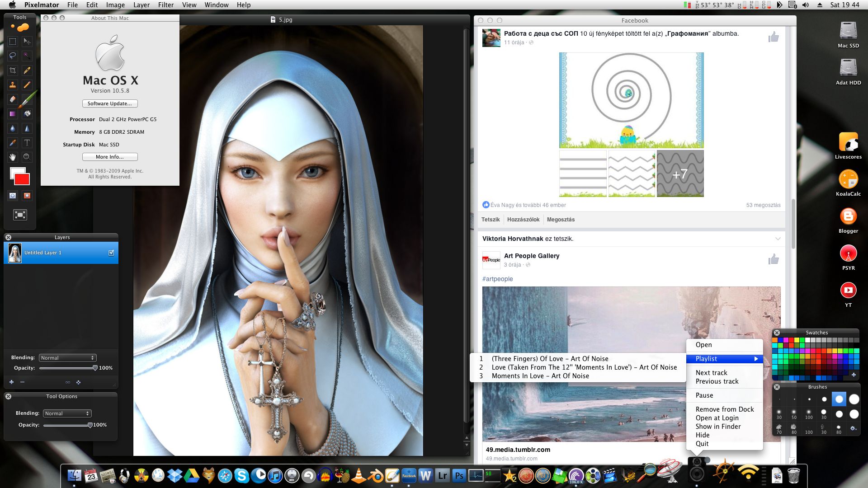Screen dimensions: 868x488
Task: Pick the Clone Stamp tool
Action: coord(13,84)
